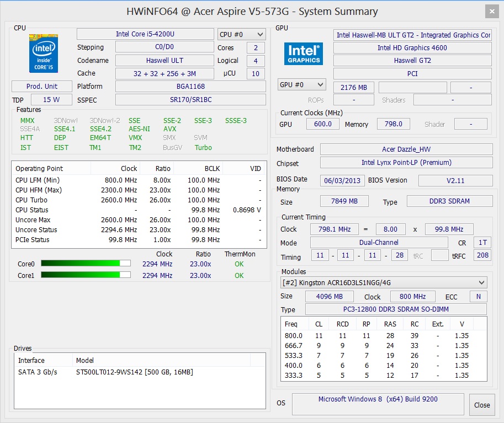Select the PCIe Status row
This screenshot has height=423, width=504.
(x=139, y=239)
